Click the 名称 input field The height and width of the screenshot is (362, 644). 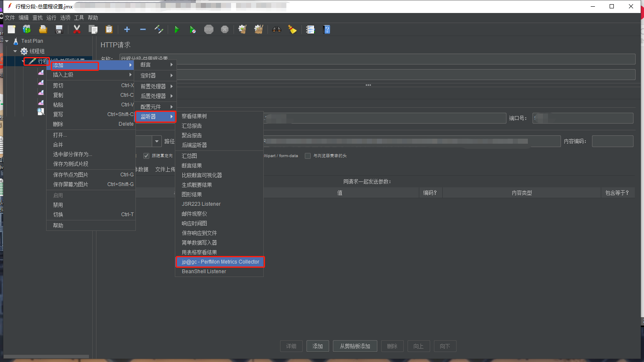coord(377,59)
